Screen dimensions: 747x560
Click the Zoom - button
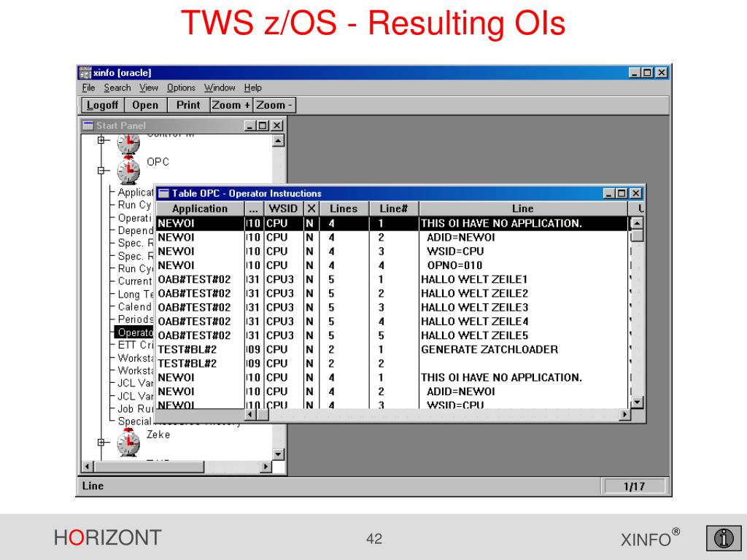click(x=274, y=105)
